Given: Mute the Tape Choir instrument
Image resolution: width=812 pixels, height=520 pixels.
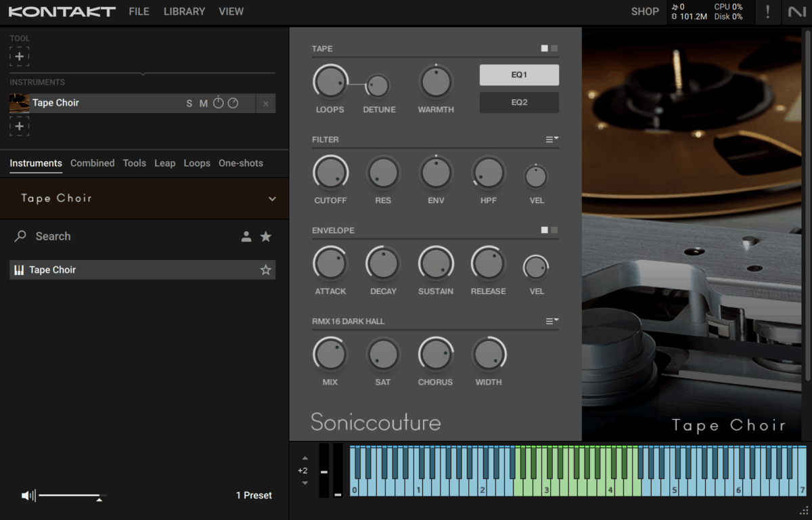Looking at the screenshot, I should (203, 104).
